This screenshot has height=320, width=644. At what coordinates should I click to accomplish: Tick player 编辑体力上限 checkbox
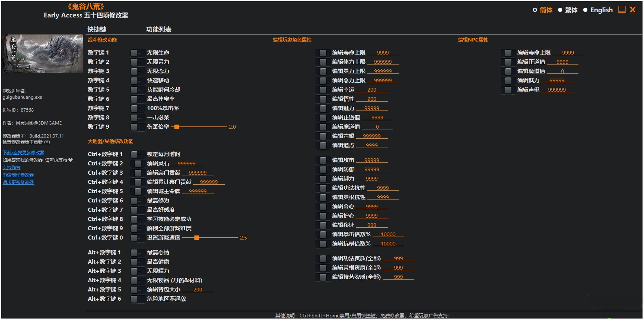click(323, 62)
